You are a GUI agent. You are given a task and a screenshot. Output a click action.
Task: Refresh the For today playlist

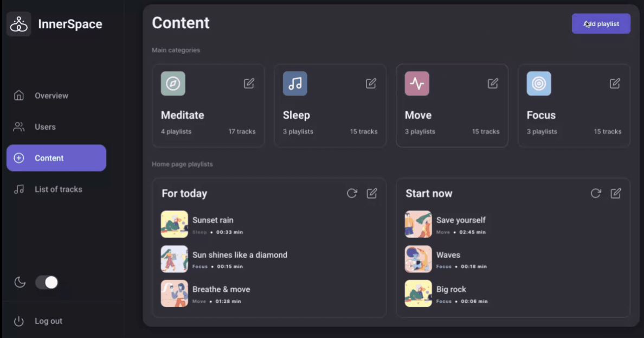352,193
